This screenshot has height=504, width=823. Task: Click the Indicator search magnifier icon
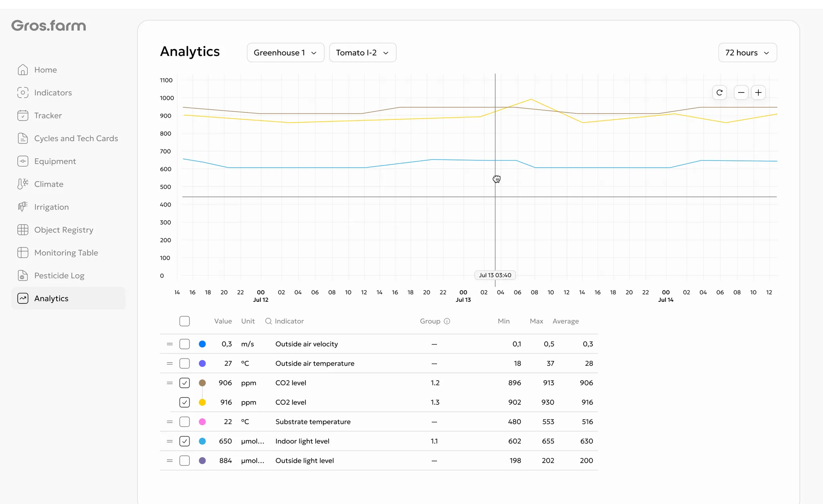click(268, 321)
